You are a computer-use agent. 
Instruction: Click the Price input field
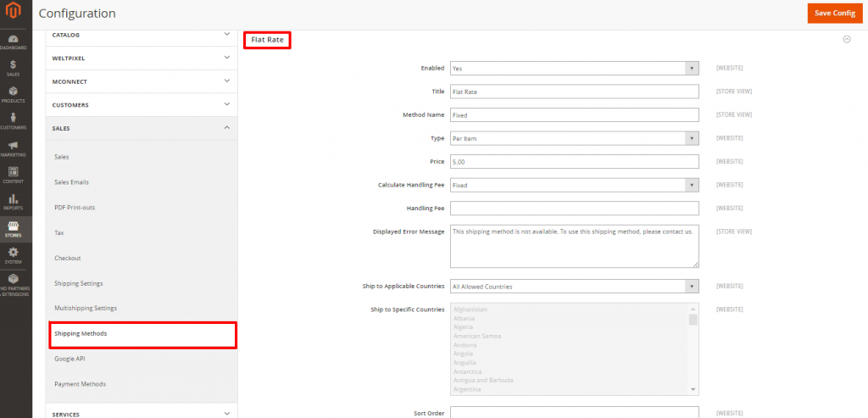[575, 161]
